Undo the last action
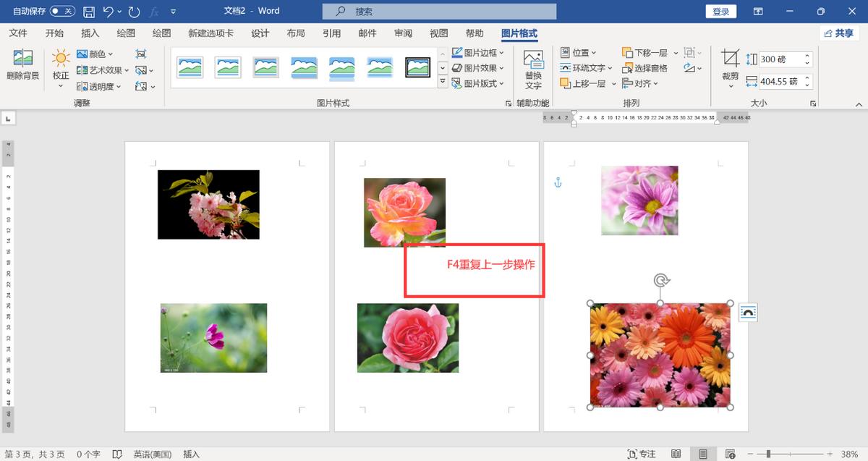The height and width of the screenshot is (461, 868). pyautogui.click(x=107, y=11)
